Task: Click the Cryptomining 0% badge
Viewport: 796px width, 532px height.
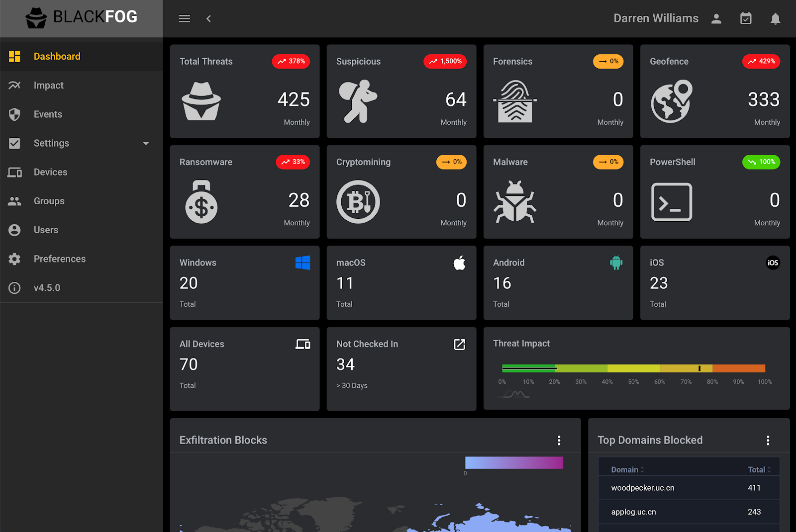Action: 451,162
